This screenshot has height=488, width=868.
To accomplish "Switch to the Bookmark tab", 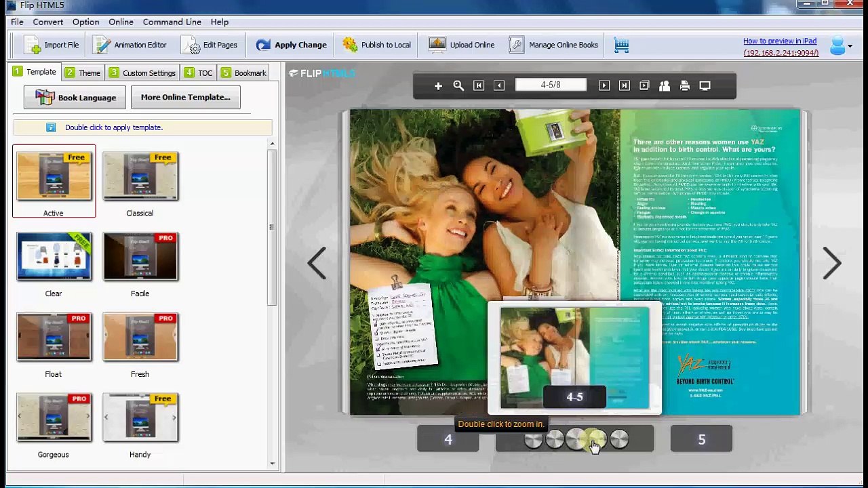I will click(x=243, y=73).
